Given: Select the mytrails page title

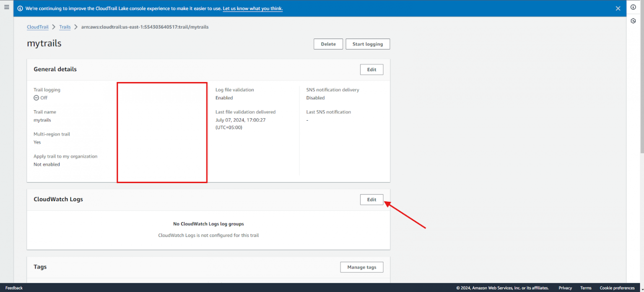Looking at the screenshot, I should tap(44, 43).
